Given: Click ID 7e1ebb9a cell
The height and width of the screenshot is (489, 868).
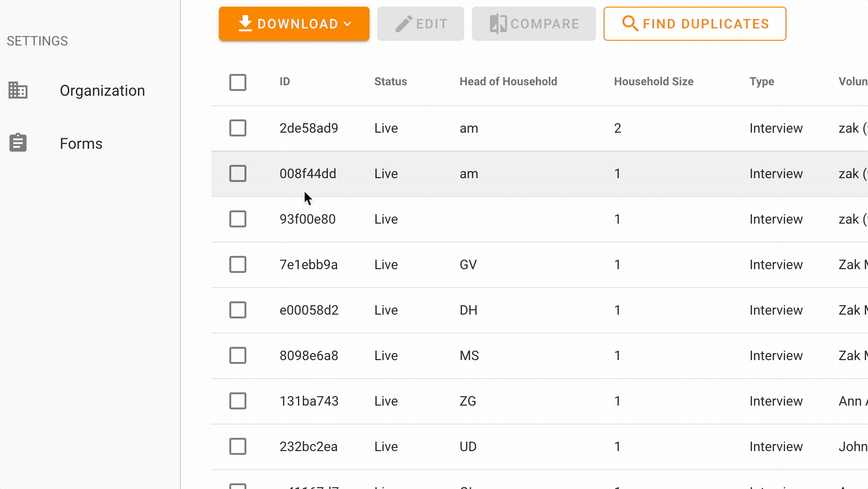Looking at the screenshot, I should click(308, 264).
